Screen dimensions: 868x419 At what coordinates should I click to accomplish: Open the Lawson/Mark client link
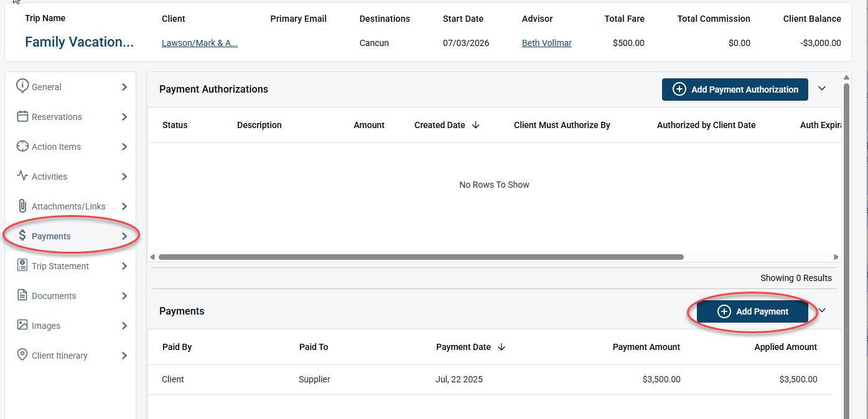click(x=199, y=42)
